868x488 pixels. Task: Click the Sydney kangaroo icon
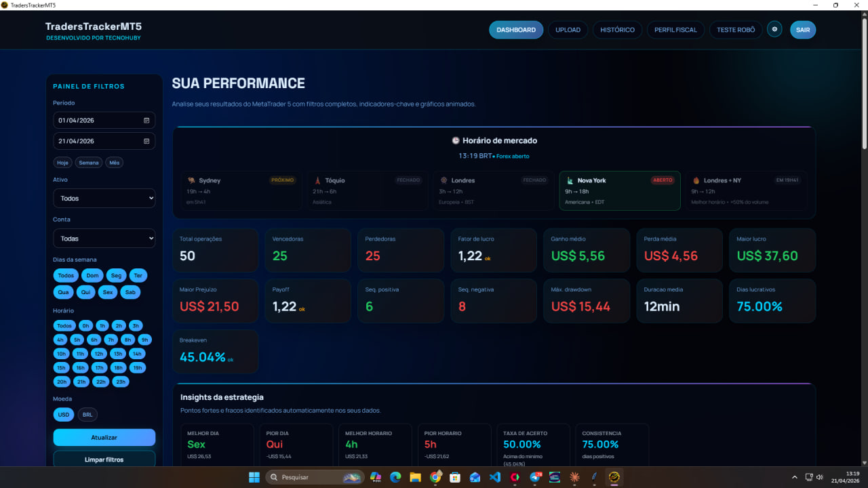(192, 180)
